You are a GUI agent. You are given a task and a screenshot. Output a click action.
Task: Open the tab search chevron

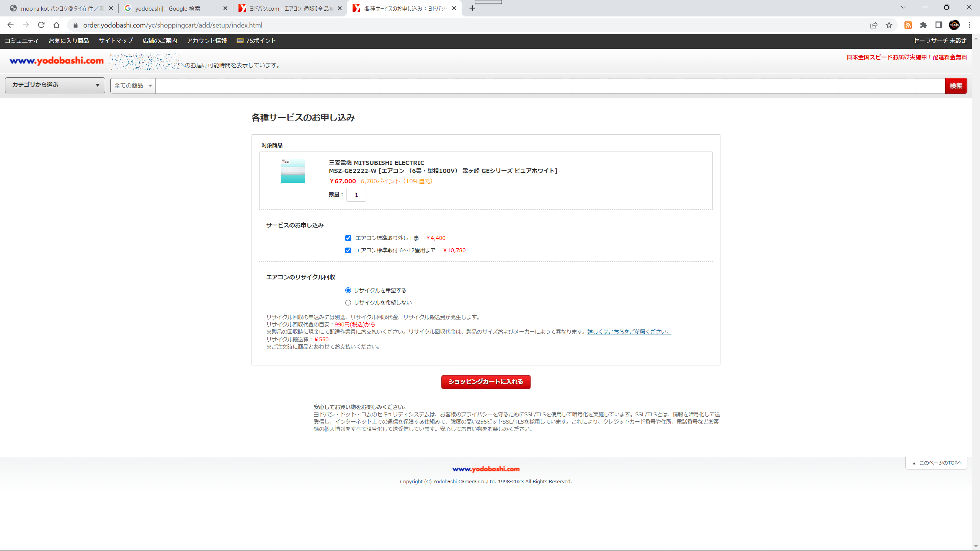[903, 7]
